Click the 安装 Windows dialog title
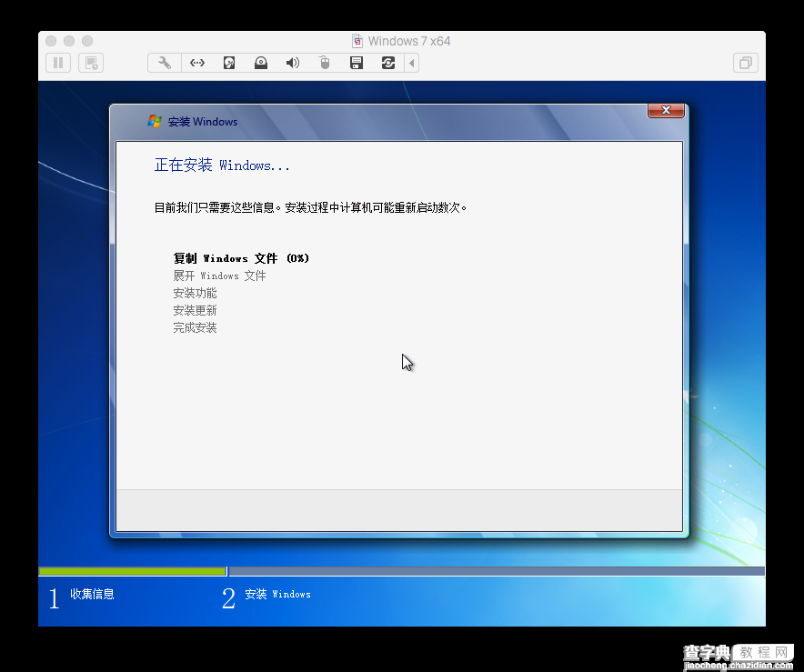The image size is (804, 672). point(203,122)
